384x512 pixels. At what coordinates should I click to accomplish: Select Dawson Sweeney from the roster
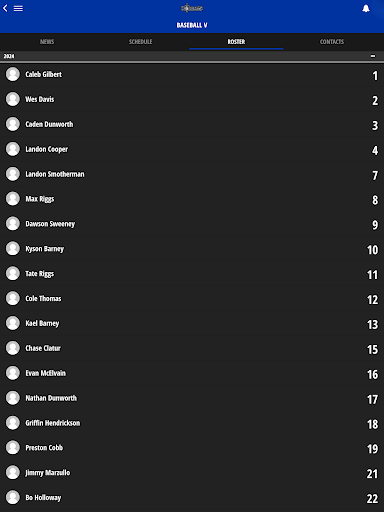click(x=192, y=224)
